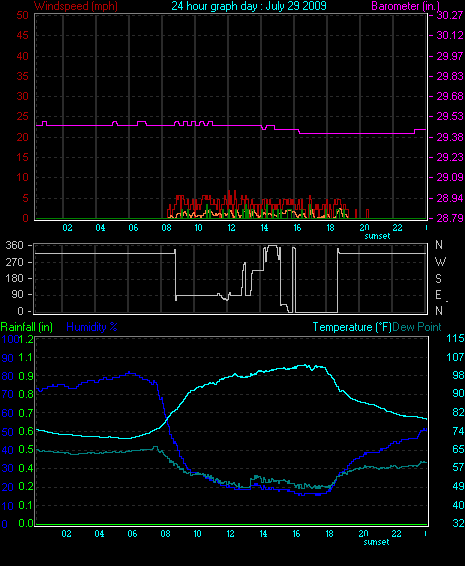
Task: Select the 24 hour graph day title
Action: point(249,6)
